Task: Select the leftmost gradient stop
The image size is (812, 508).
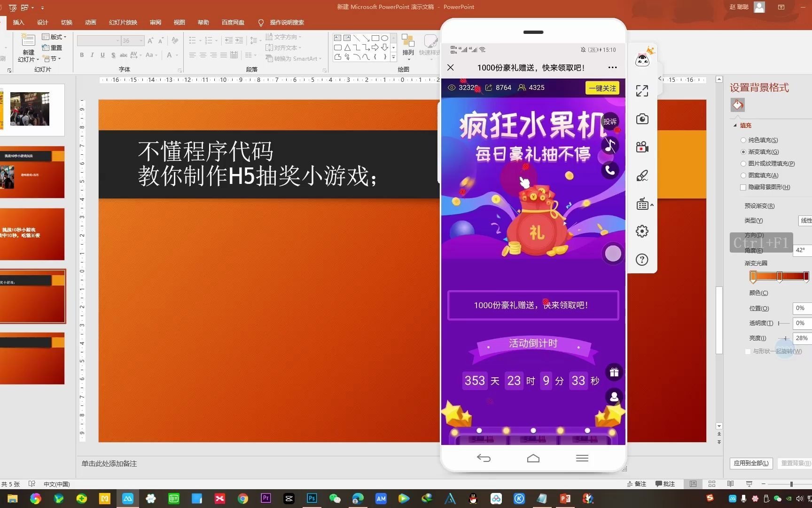Action: [x=753, y=277]
